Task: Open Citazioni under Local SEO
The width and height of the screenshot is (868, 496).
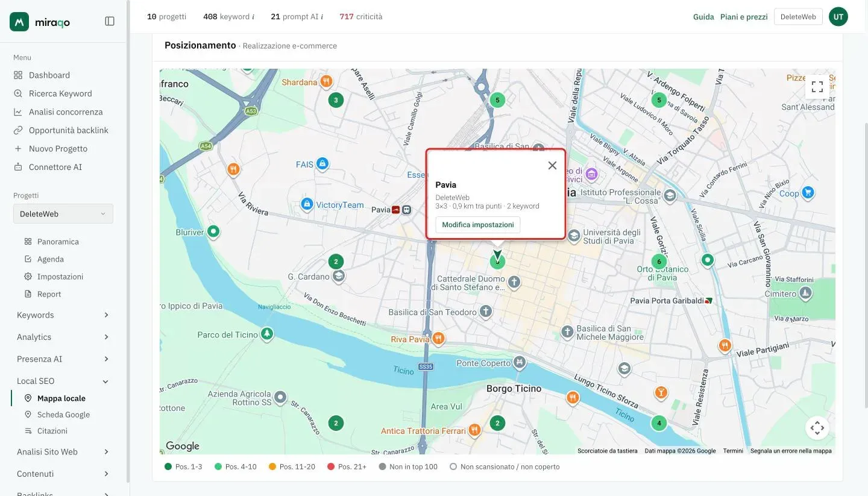Action: click(52, 431)
